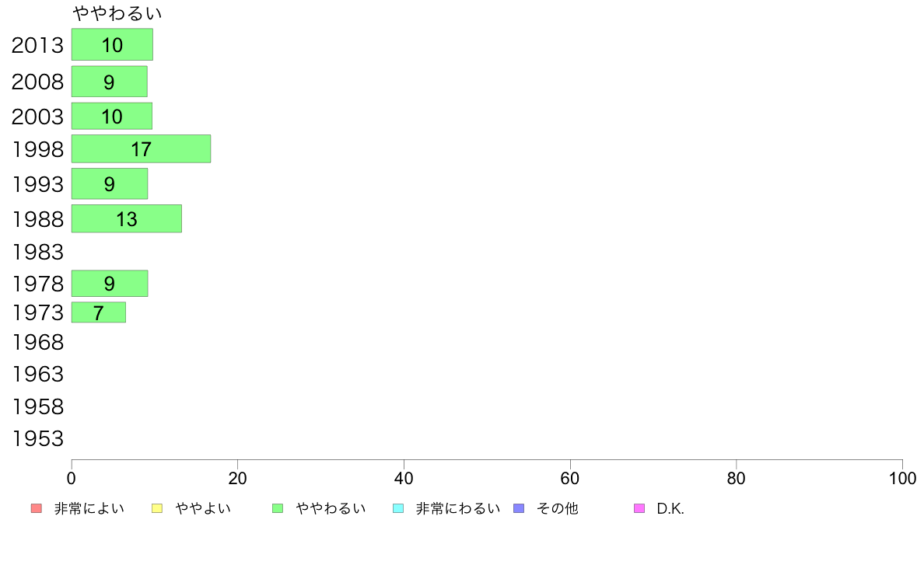Select the 1993 bar labeled 9
The image size is (924, 572).
coord(110,183)
